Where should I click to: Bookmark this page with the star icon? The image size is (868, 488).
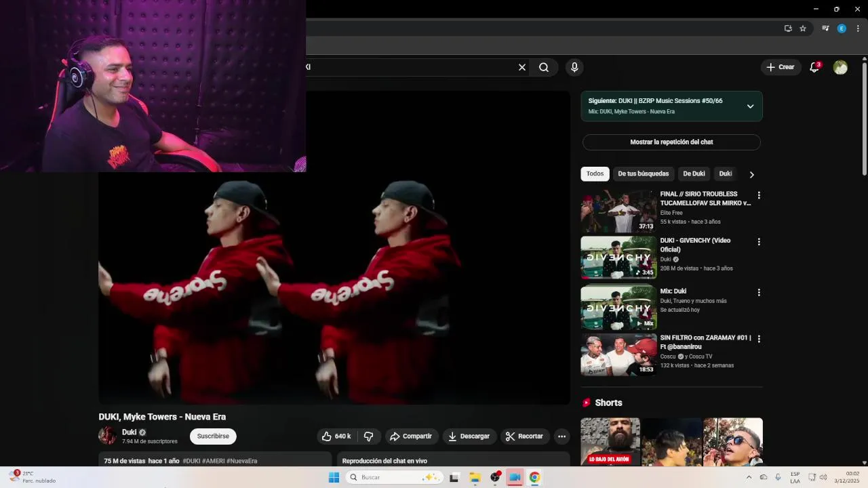pyautogui.click(x=803, y=28)
